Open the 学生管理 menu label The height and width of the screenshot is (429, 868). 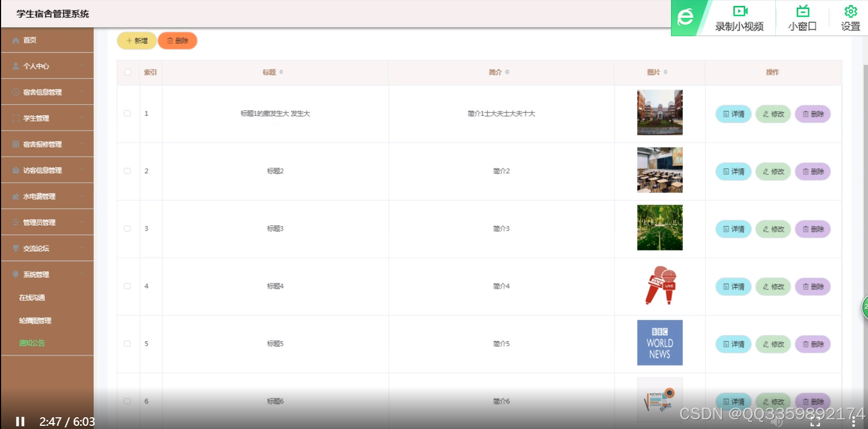pyautogui.click(x=36, y=118)
